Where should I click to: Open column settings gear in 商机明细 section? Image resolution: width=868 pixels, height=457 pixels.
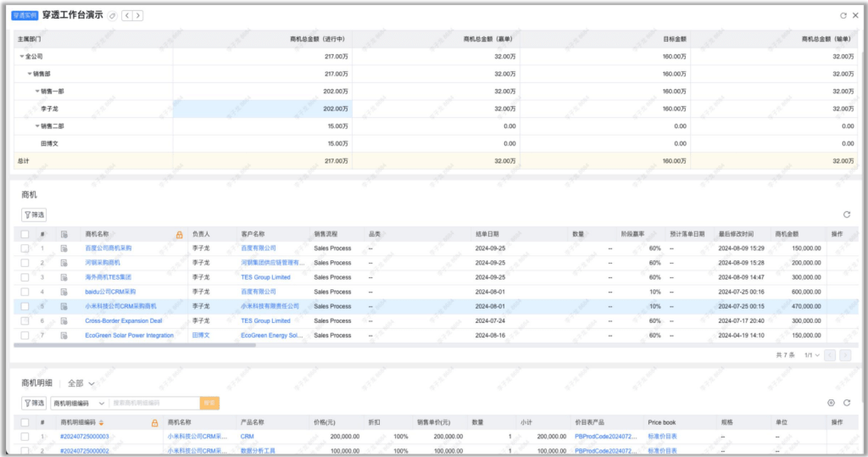pyautogui.click(x=831, y=404)
